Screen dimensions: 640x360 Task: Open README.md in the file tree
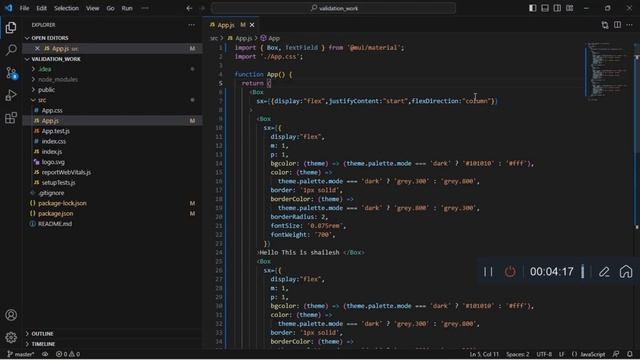coord(55,224)
